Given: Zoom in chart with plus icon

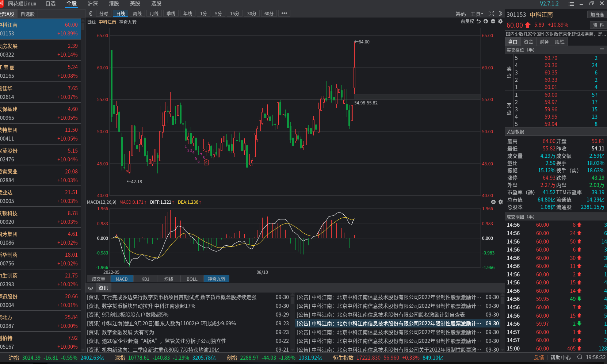Looking at the screenshot, I should [486, 21].
